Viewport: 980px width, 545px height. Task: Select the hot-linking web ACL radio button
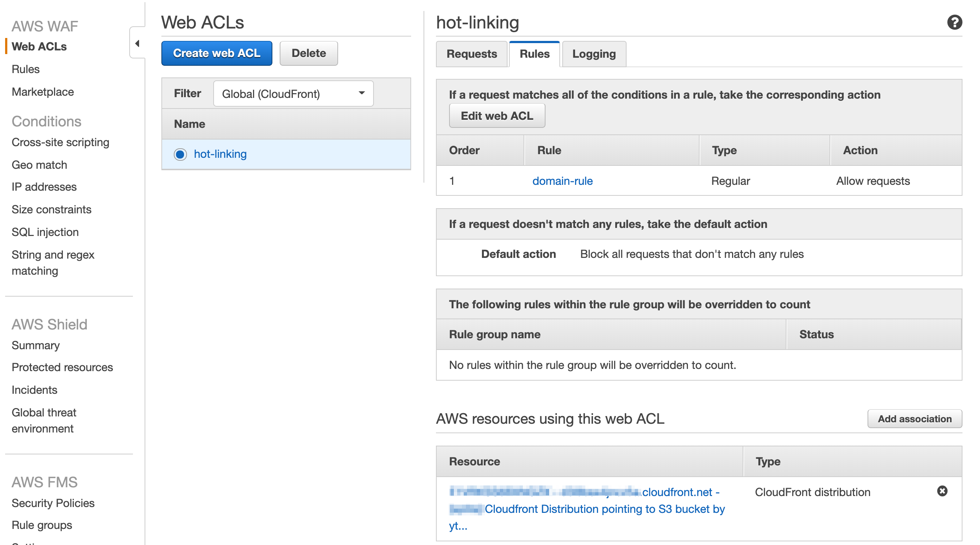pyautogui.click(x=180, y=154)
